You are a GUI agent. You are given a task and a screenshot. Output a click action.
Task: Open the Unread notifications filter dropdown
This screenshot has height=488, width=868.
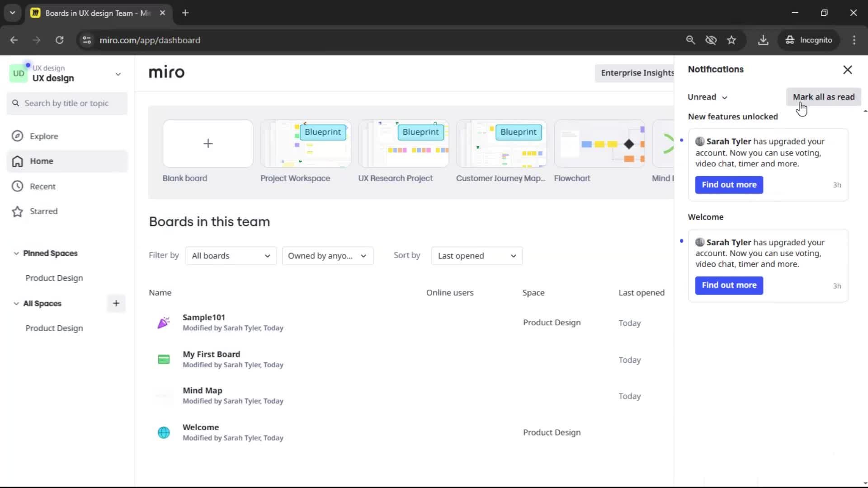pos(708,97)
